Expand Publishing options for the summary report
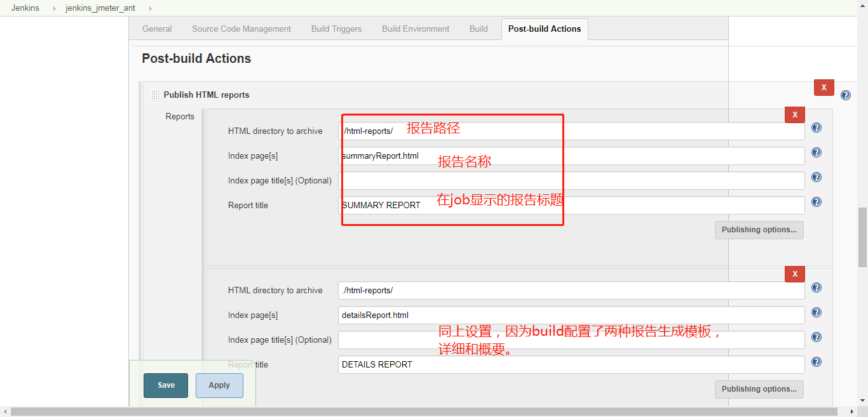The height and width of the screenshot is (417, 868). coord(759,230)
